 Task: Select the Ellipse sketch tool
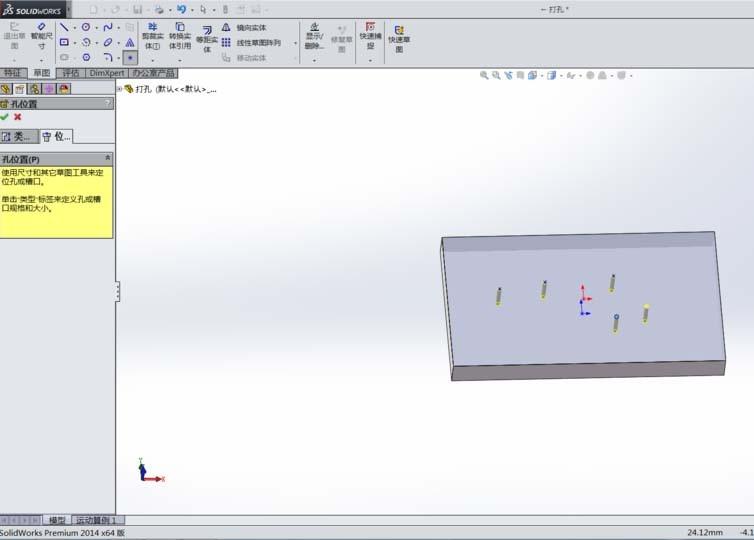tap(108, 42)
